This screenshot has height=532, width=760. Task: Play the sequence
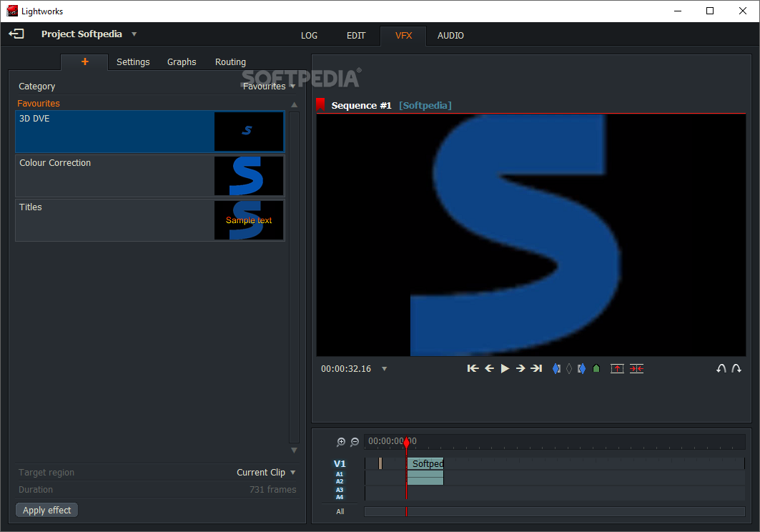point(505,368)
